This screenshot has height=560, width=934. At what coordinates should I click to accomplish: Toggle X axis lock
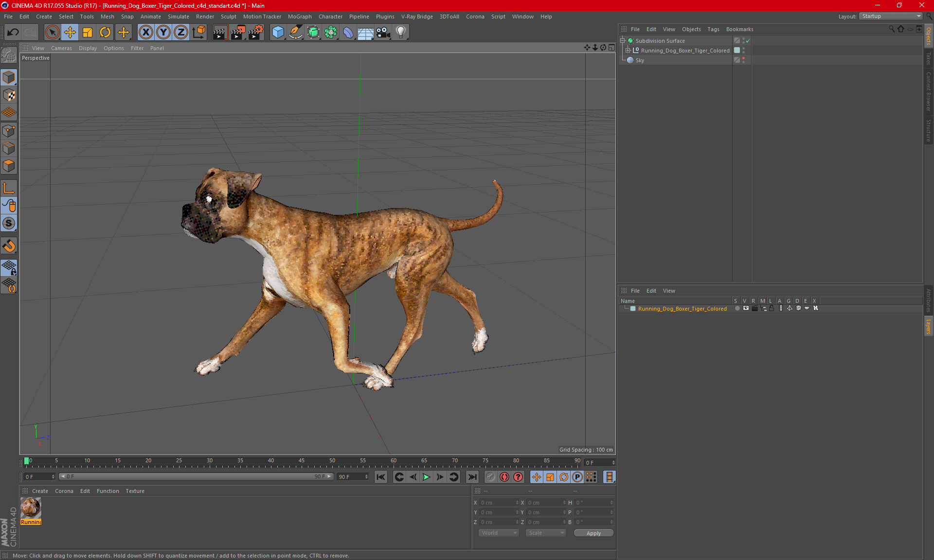(x=145, y=33)
